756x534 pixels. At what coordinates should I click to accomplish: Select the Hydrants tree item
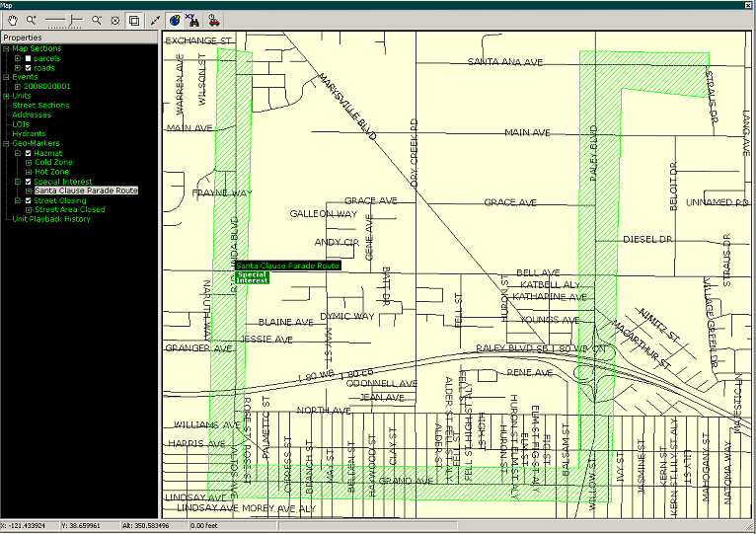(29, 133)
